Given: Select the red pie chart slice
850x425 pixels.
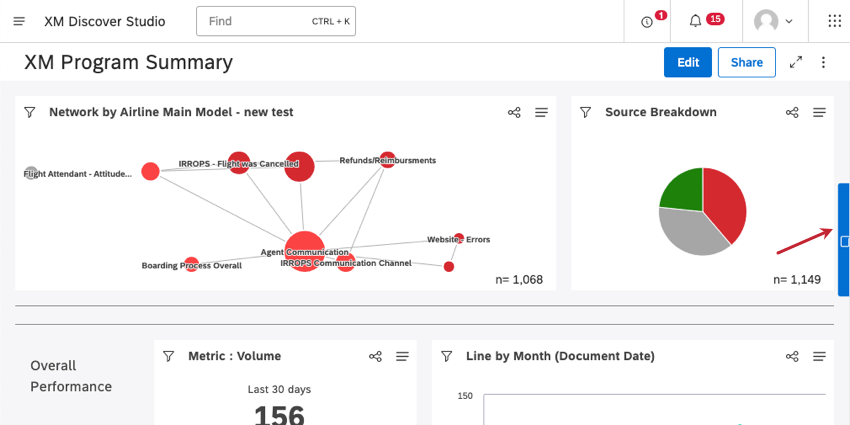Looking at the screenshot, I should (726, 203).
